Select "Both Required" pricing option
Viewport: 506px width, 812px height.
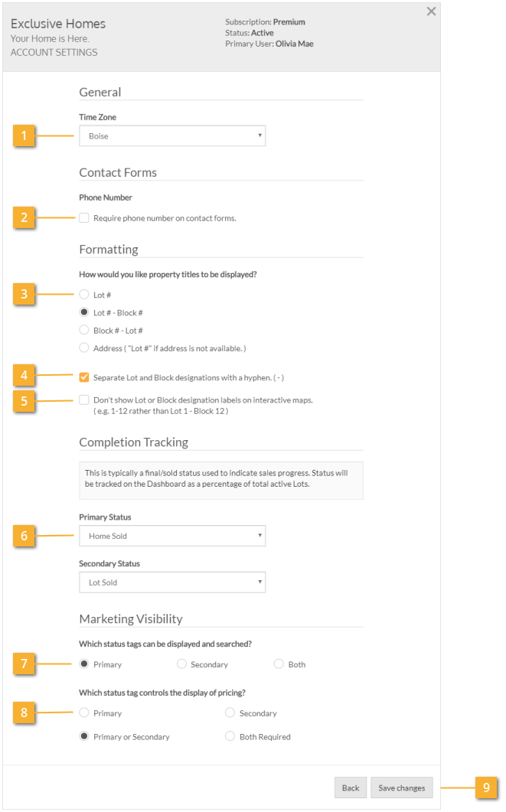point(230,737)
